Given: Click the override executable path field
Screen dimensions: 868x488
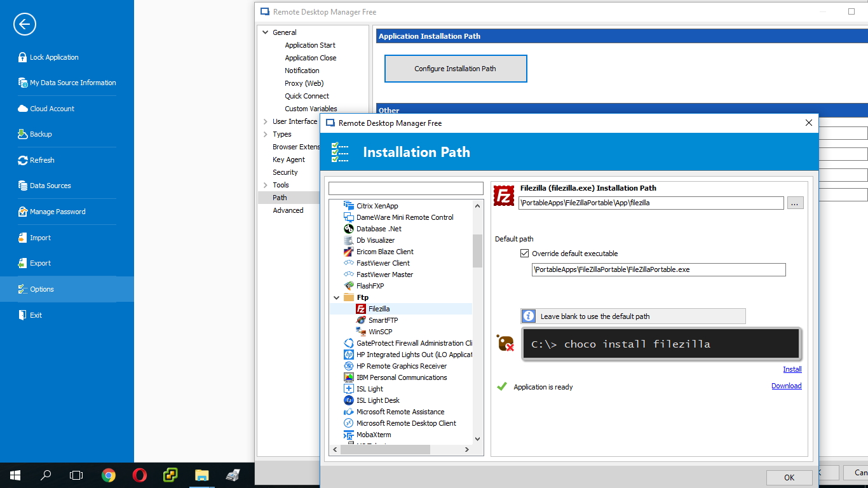Looking at the screenshot, I should (658, 269).
